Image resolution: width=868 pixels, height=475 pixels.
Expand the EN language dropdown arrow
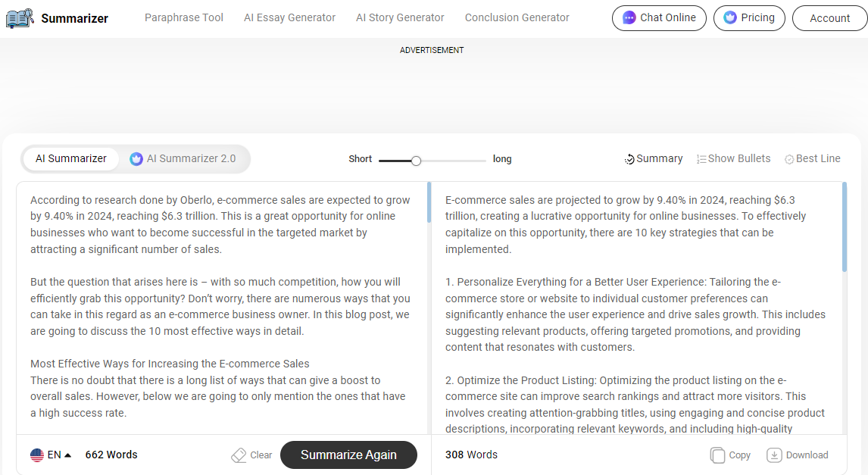coord(68,455)
